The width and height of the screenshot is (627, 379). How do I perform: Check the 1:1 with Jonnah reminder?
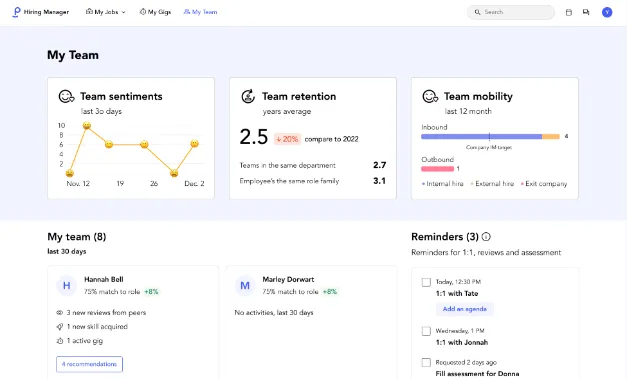click(x=426, y=331)
